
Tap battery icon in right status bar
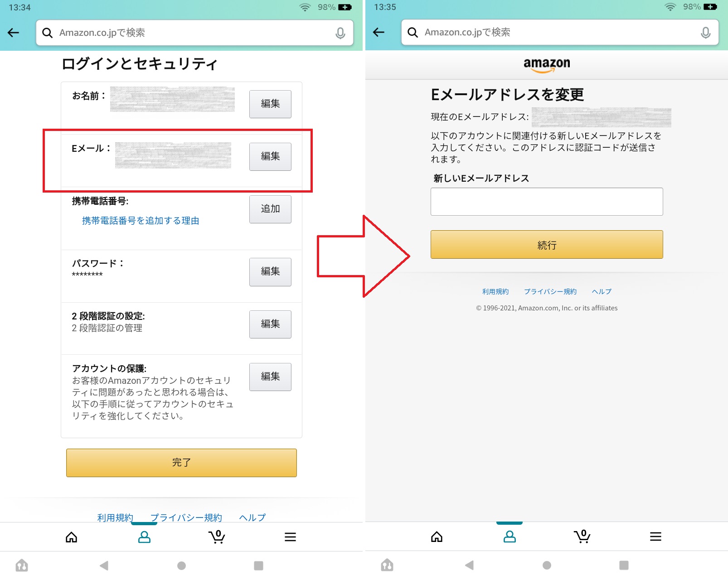click(x=710, y=7)
